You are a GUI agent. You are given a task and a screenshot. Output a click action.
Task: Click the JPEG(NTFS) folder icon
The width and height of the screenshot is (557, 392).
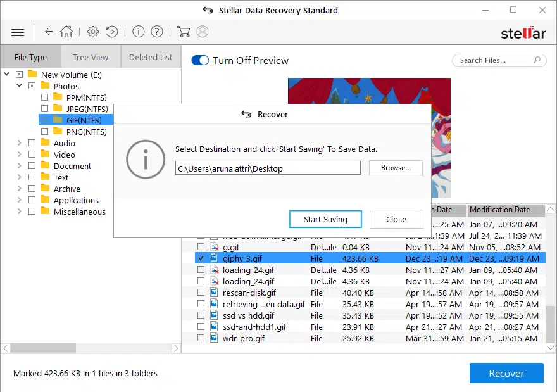tap(58, 108)
